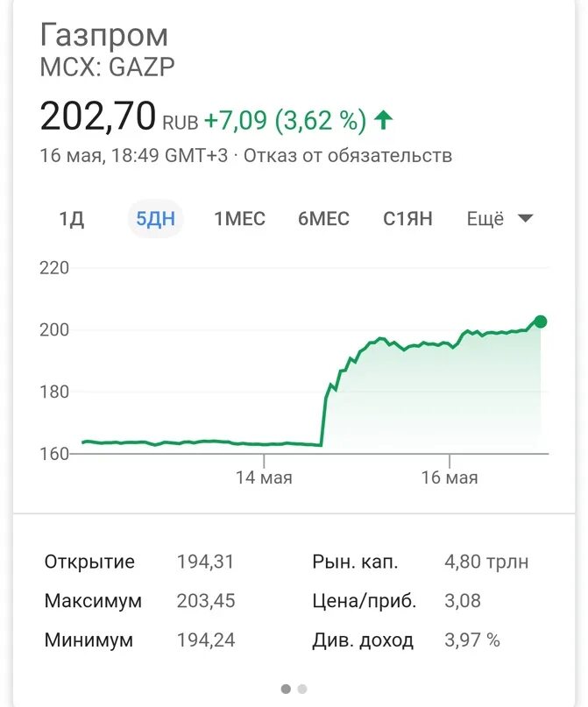Viewport: 588px width, 707px height.
Task: Expand the Ещё dropdown arrow
Action: pos(525,219)
